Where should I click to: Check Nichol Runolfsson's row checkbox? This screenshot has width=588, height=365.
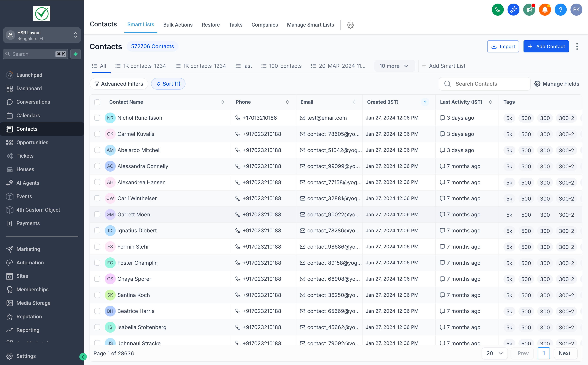coord(97,118)
